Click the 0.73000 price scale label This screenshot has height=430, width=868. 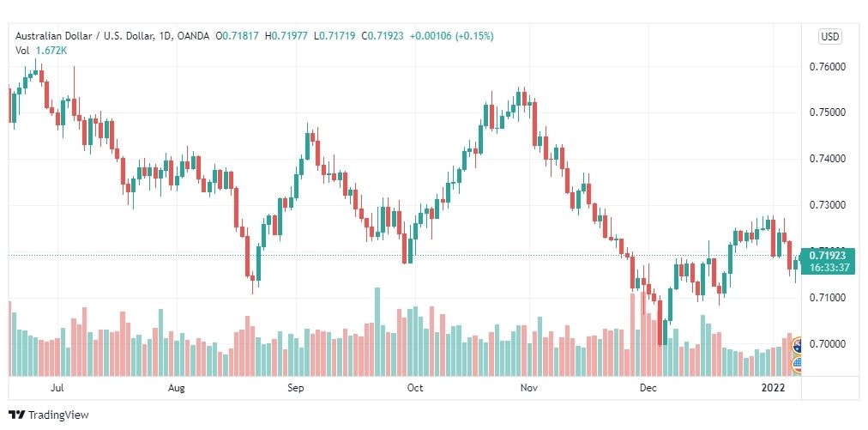[828, 206]
